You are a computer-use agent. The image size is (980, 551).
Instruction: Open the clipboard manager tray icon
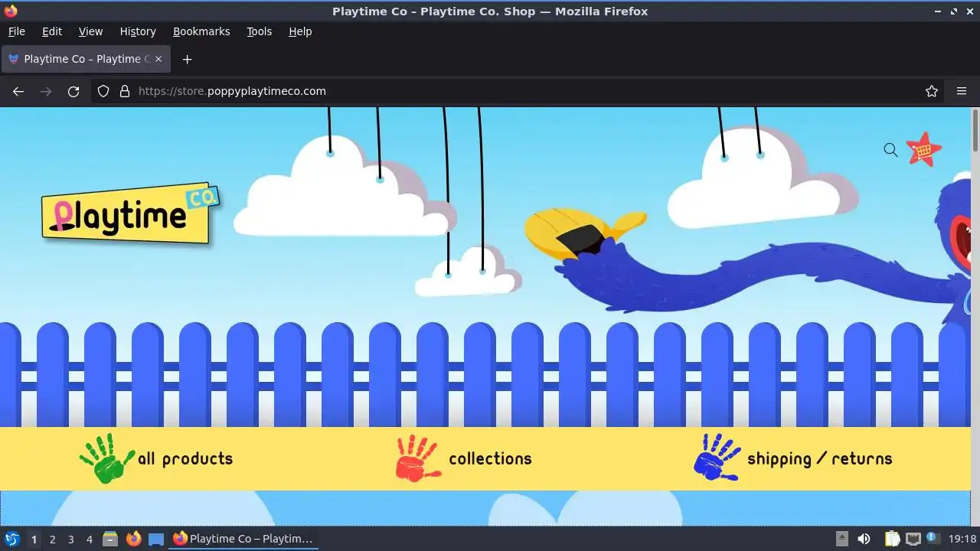coord(892,539)
